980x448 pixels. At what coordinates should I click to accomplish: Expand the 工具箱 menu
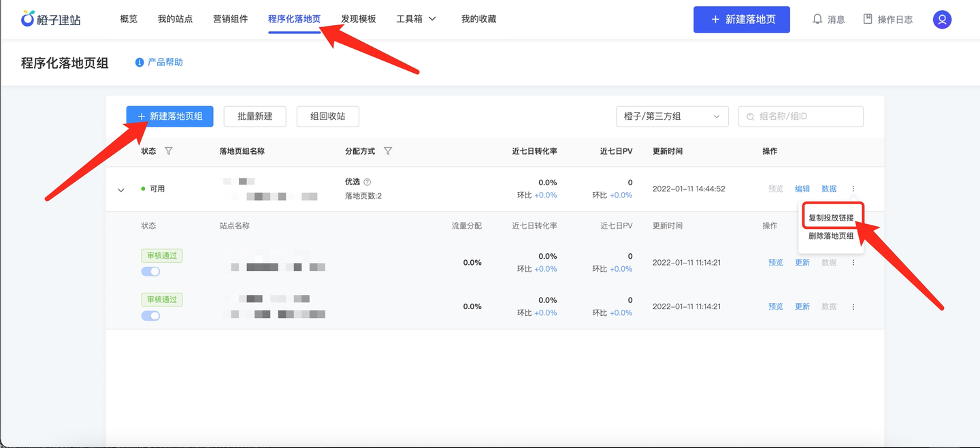point(416,19)
